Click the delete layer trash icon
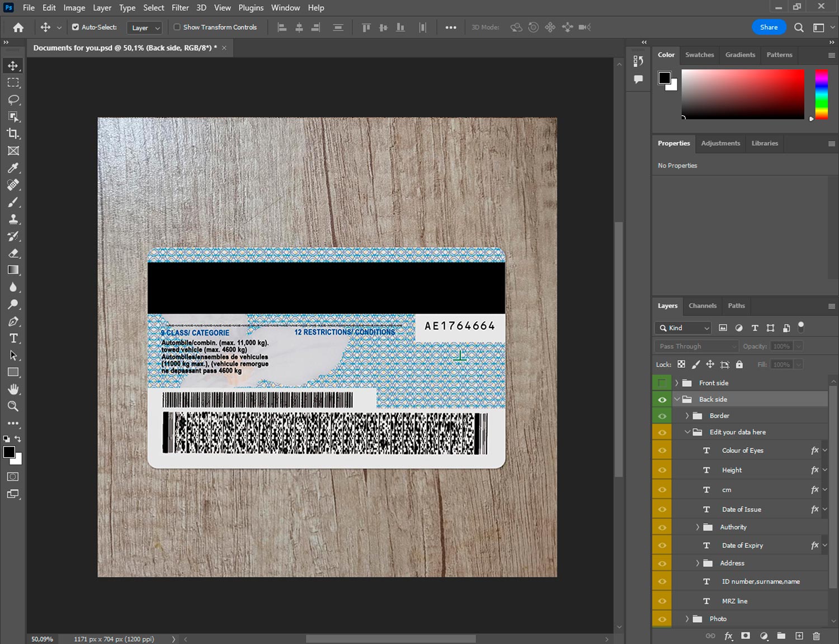 (x=816, y=636)
